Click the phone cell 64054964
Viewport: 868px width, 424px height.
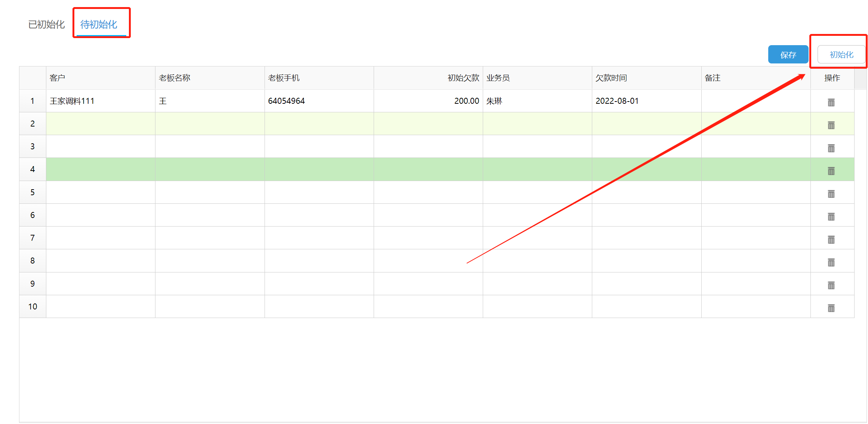[x=319, y=101]
